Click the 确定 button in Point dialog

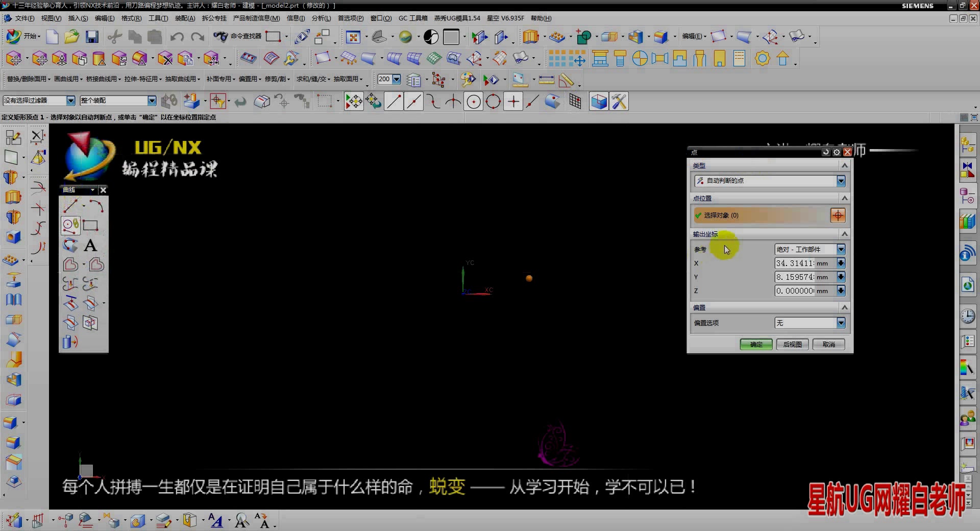coord(756,344)
